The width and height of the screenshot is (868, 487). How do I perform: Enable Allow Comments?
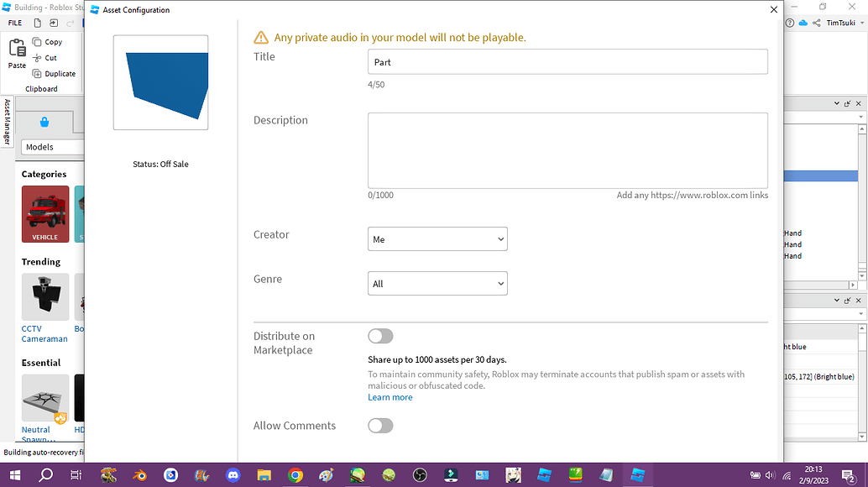point(380,426)
